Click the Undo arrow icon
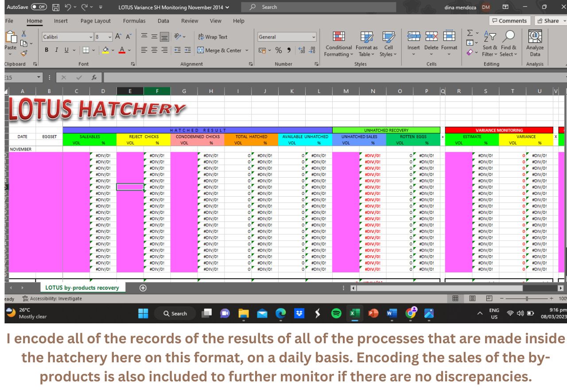The height and width of the screenshot is (392, 567). pyautogui.click(x=68, y=7)
